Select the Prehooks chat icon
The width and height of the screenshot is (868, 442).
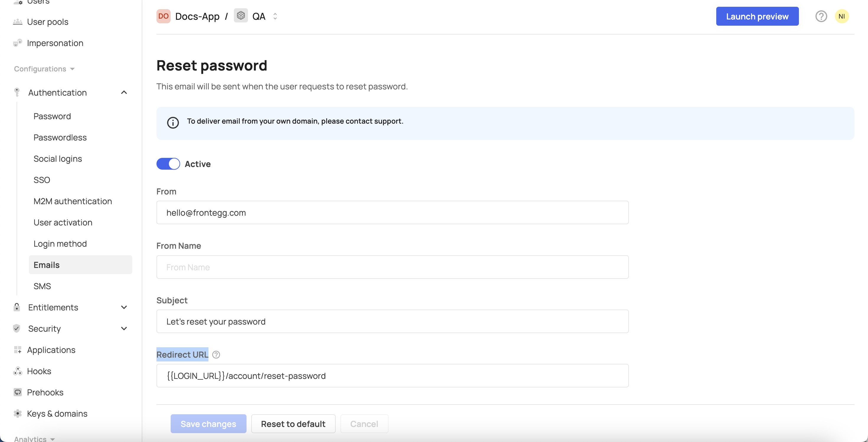point(17,392)
